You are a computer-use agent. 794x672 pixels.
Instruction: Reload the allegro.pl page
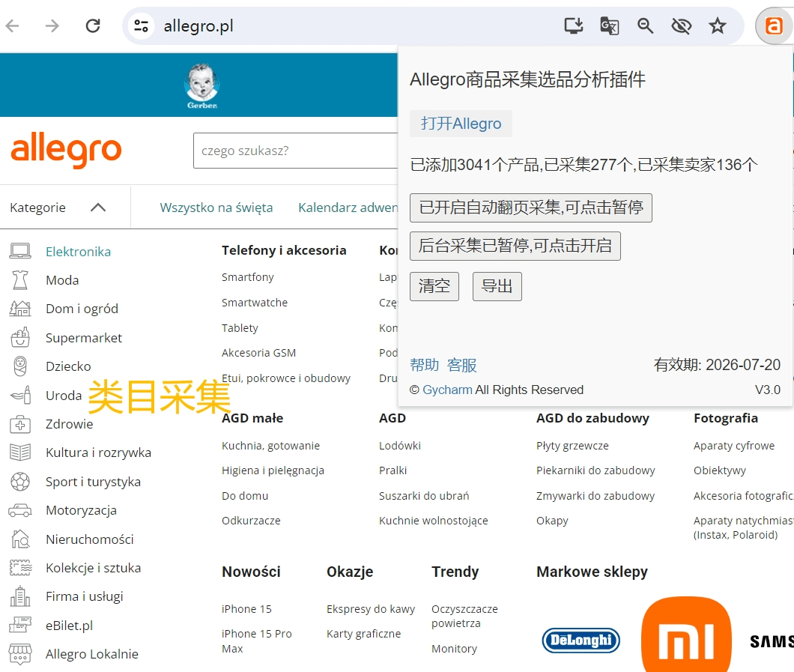tap(93, 25)
